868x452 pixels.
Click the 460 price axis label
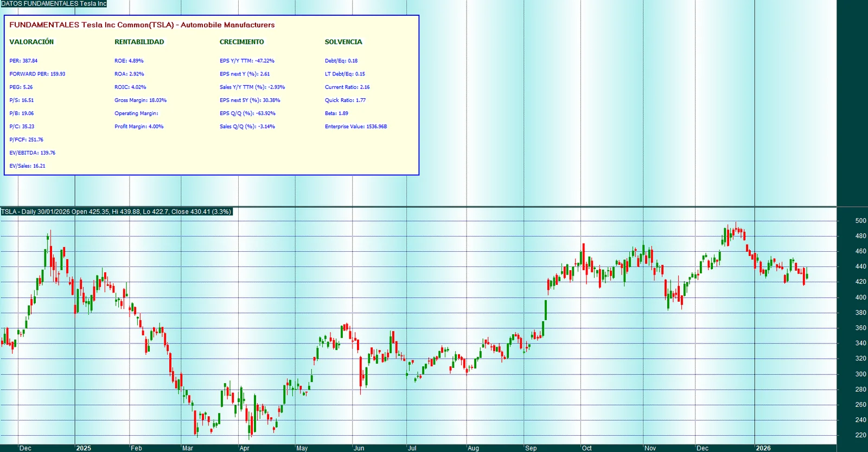pyautogui.click(x=860, y=251)
